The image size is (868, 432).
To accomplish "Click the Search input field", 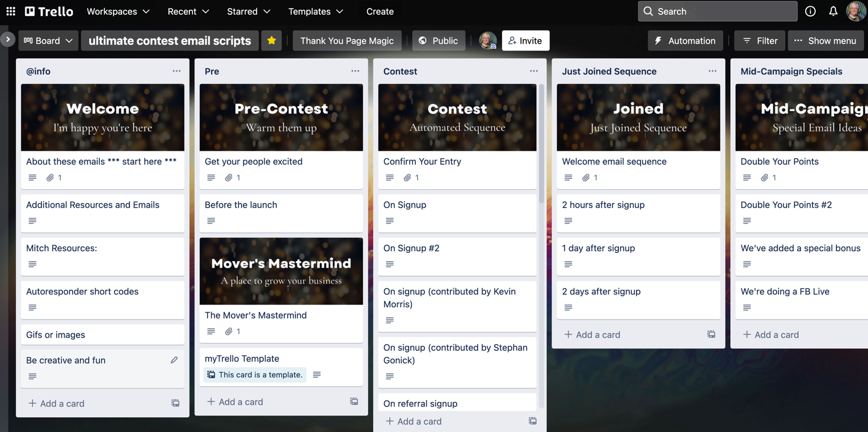I will click(717, 11).
